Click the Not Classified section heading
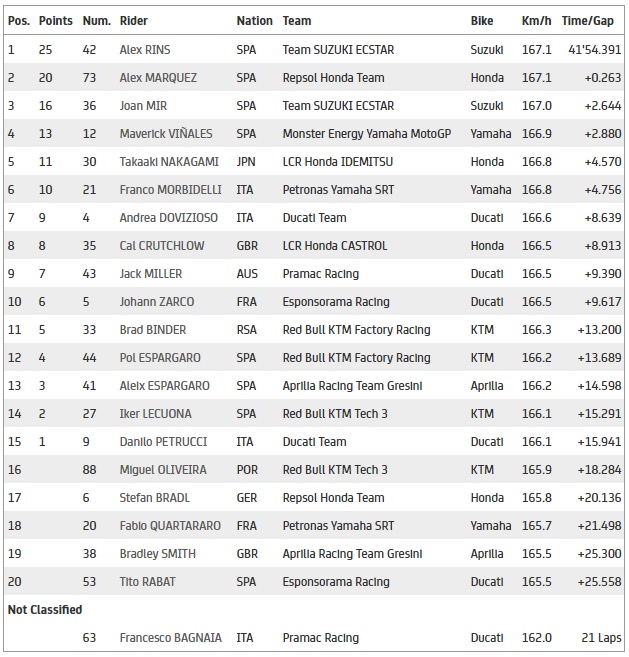The height and width of the screenshot is (657, 629). [x=45, y=609]
